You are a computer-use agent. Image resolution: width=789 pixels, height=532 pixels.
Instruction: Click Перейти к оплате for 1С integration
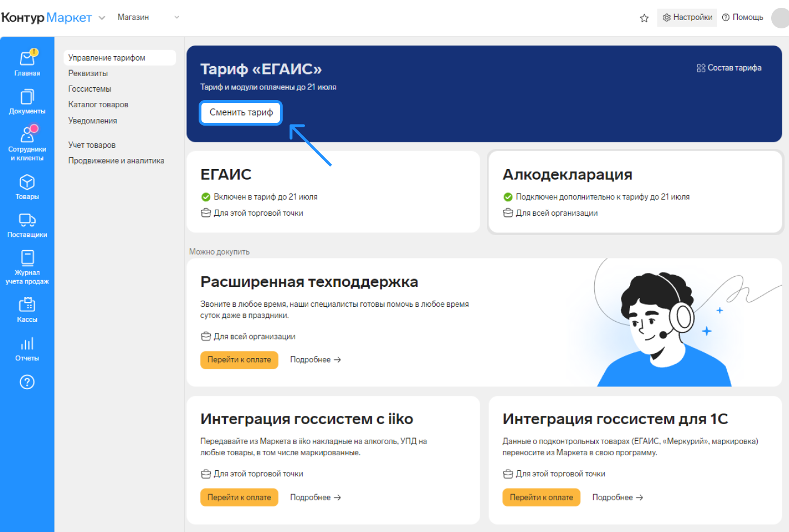tap(541, 498)
